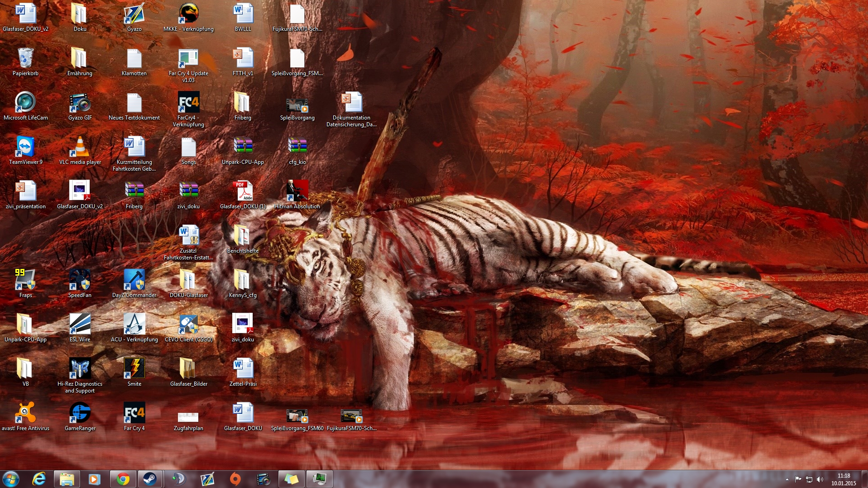Select the DOKU-Glasfaser folder
This screenshot has width=868, height=488.
[x=188, y=283]
